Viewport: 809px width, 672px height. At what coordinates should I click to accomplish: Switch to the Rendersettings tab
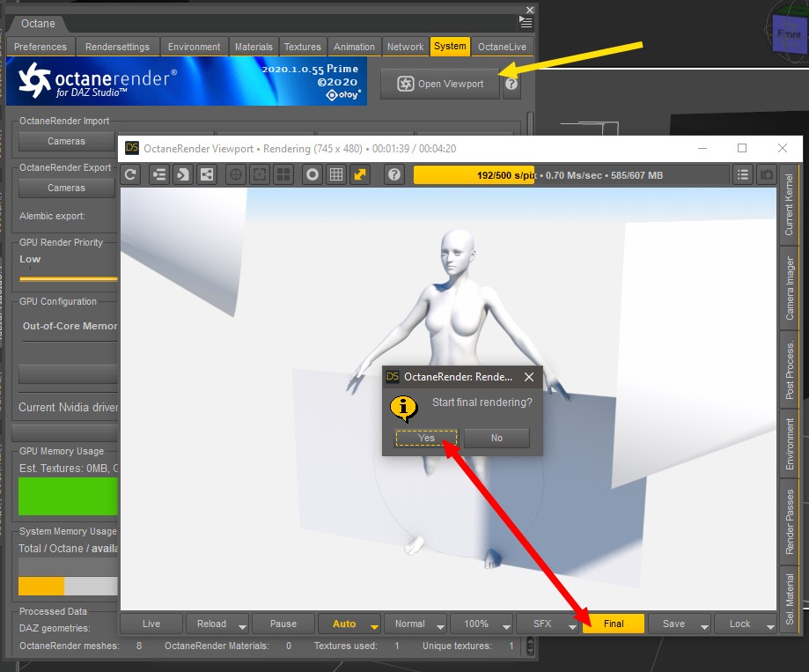(x=117, y=47)
